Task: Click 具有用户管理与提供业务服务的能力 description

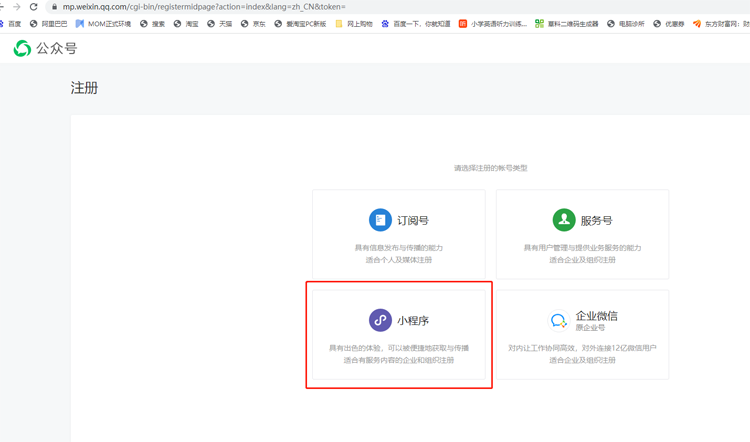Action: (x=583, y=248)
